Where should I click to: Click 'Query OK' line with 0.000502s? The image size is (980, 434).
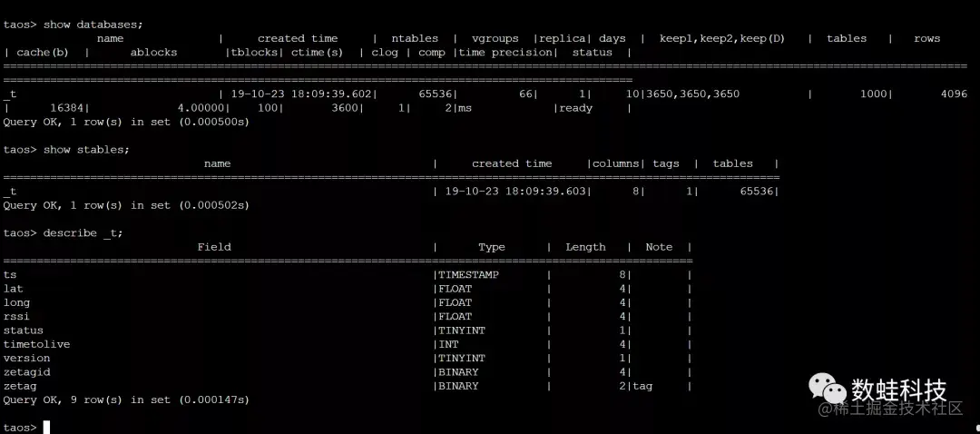click(x=126, y=205)
